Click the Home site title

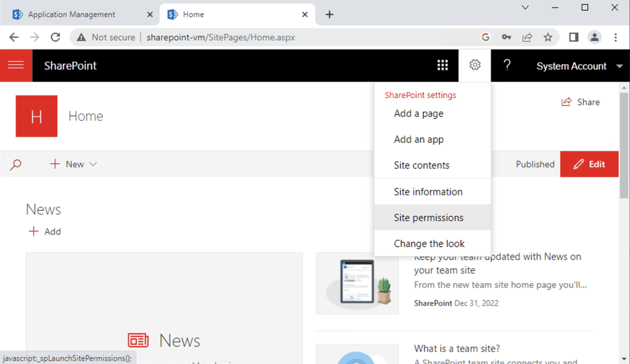[x=86, y=116]
